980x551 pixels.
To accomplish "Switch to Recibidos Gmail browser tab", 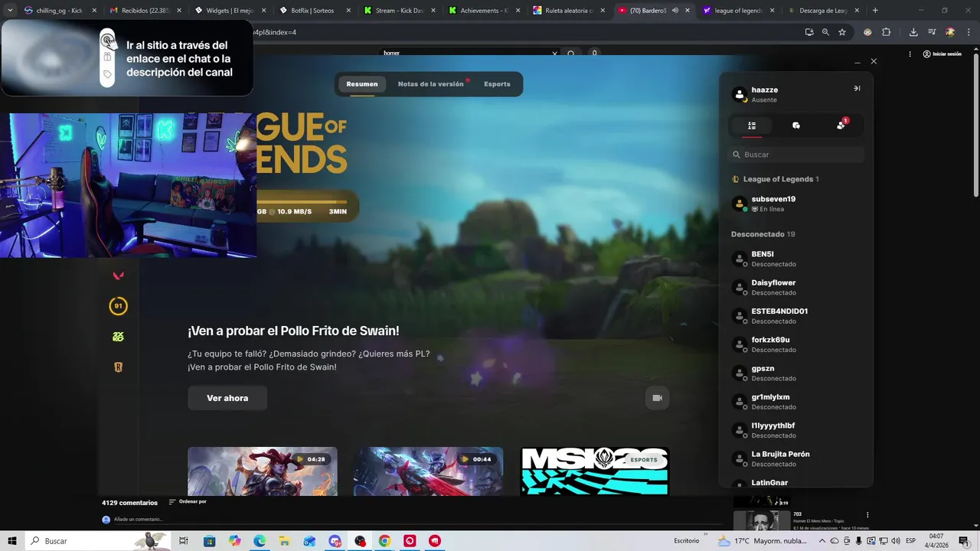I will [x=145, y=11].
